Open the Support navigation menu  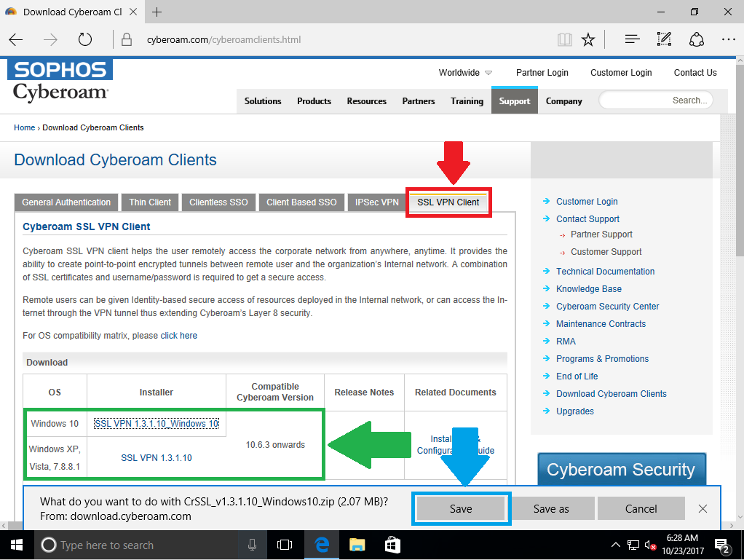click(515, 100)
